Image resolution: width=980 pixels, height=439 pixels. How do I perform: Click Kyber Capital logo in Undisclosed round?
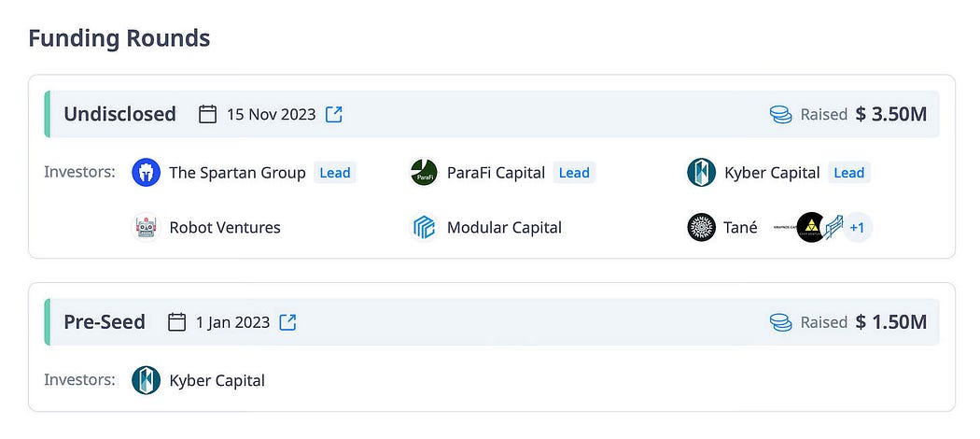[x=701, y=173]
